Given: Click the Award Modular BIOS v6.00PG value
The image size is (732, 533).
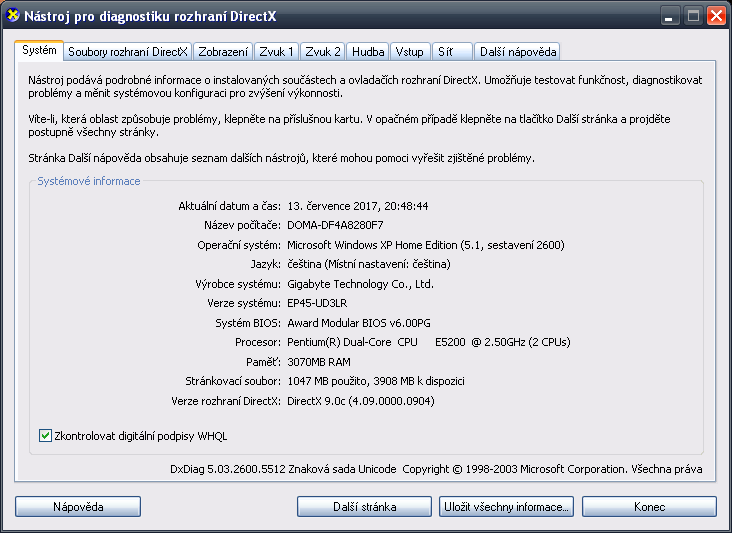Looking at the screenshot, I should pos(359,323).
